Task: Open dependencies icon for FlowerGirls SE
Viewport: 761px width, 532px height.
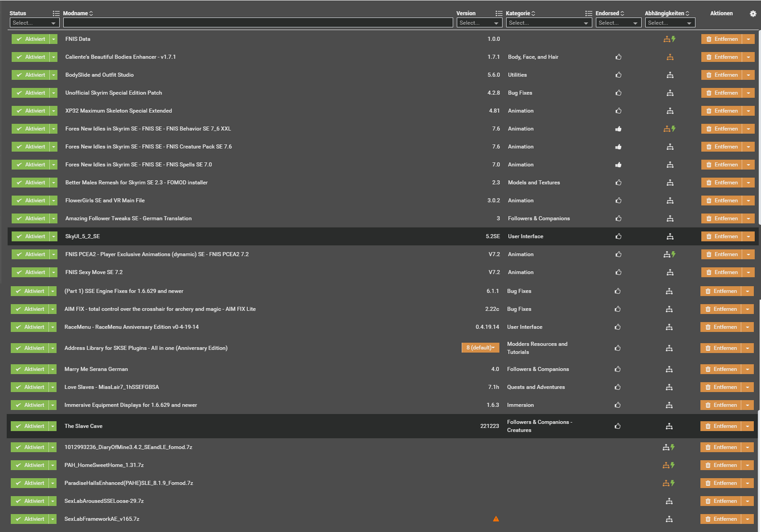Action: [x=670, y=200]
